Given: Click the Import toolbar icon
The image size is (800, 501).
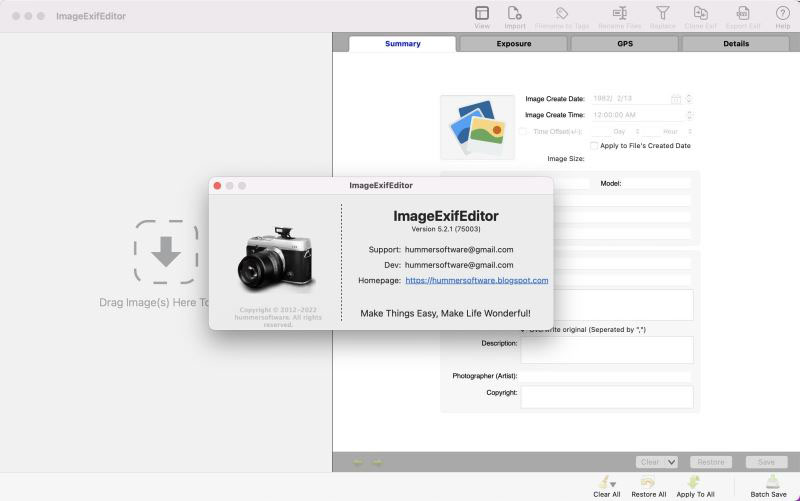Looking at the screenshot, I should (514, 13).
